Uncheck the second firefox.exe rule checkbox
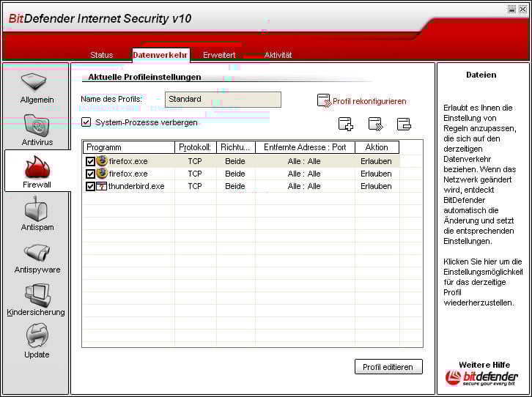 90,174
